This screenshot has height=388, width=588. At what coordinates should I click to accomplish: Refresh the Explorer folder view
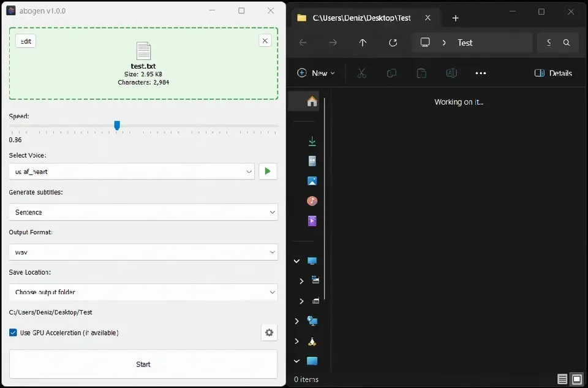393,43
